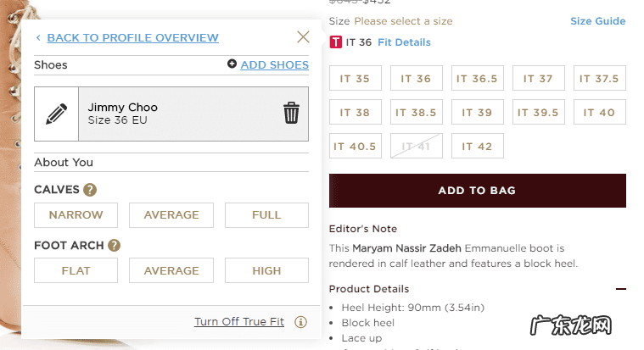Click the Foot Arch help question mark
This screenshot has width=644, height=350.
(x=115, y=246)
